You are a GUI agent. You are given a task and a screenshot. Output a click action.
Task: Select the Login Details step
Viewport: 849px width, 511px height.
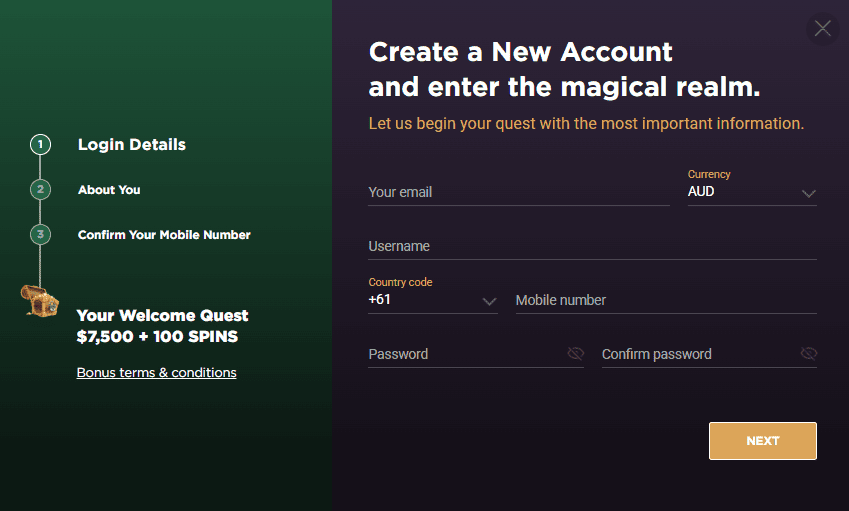point(132,145)
